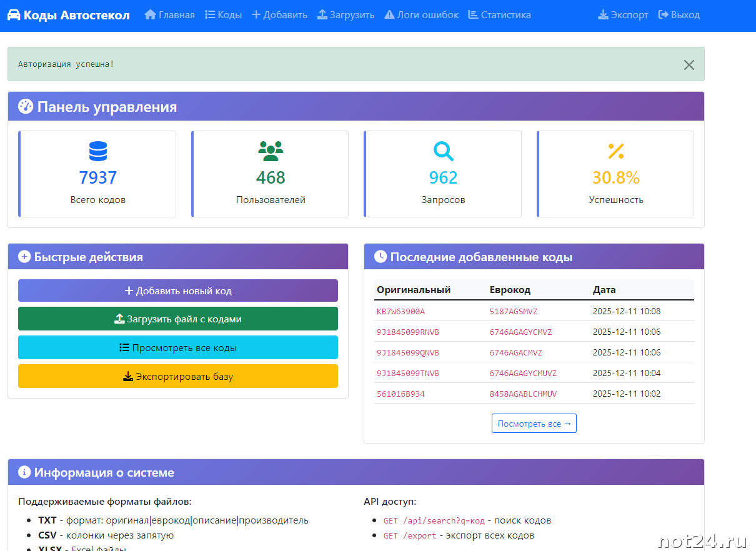The height and width of the screenshot is (551, 756).
Task: Click the Успешность label
Action: (616, 200)
